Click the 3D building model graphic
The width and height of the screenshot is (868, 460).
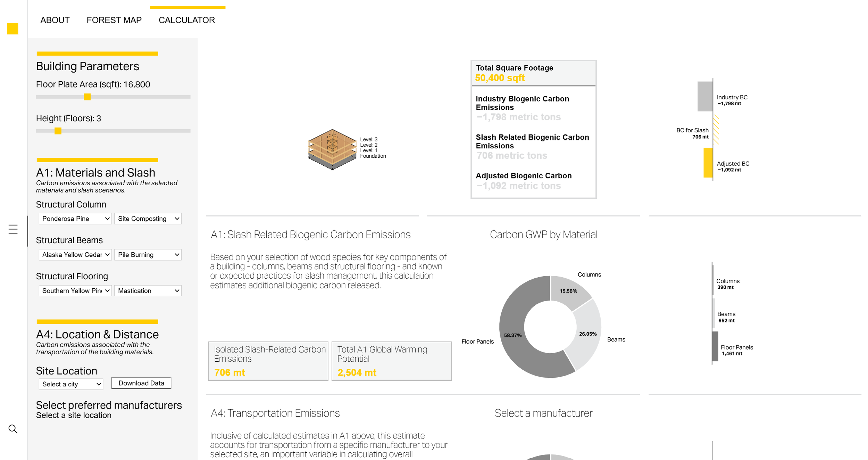332,149
